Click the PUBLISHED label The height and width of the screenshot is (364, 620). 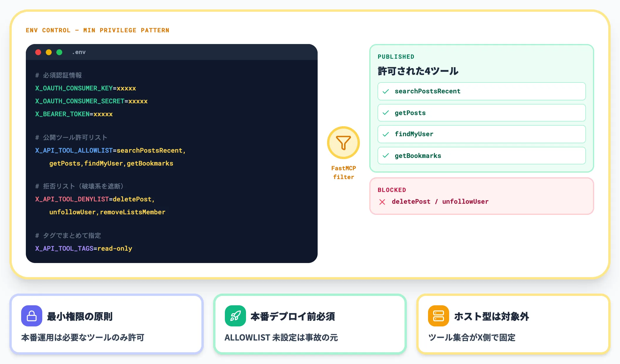(396, 57)
